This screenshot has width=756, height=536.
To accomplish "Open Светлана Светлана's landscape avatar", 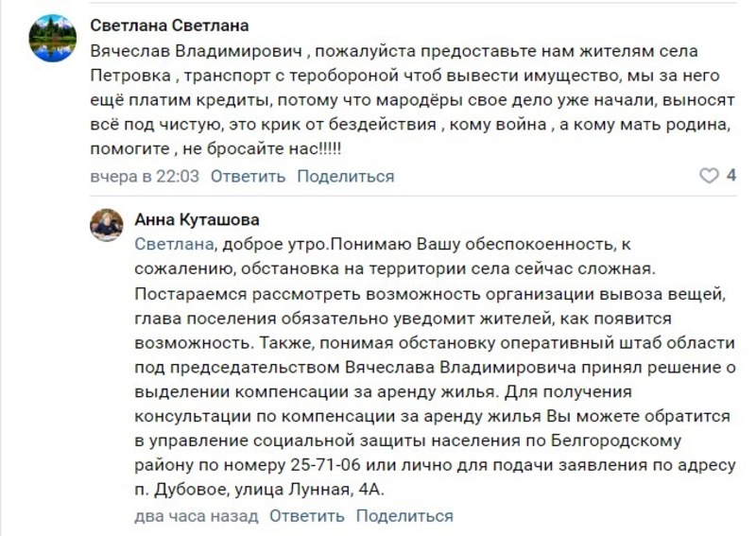I will click(x=53, y=38).
